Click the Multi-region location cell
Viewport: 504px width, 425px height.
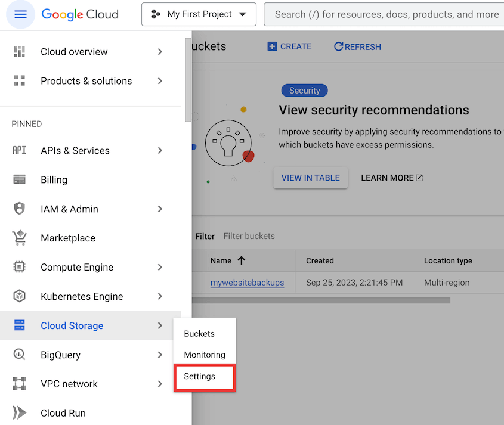tap(447, 283)
